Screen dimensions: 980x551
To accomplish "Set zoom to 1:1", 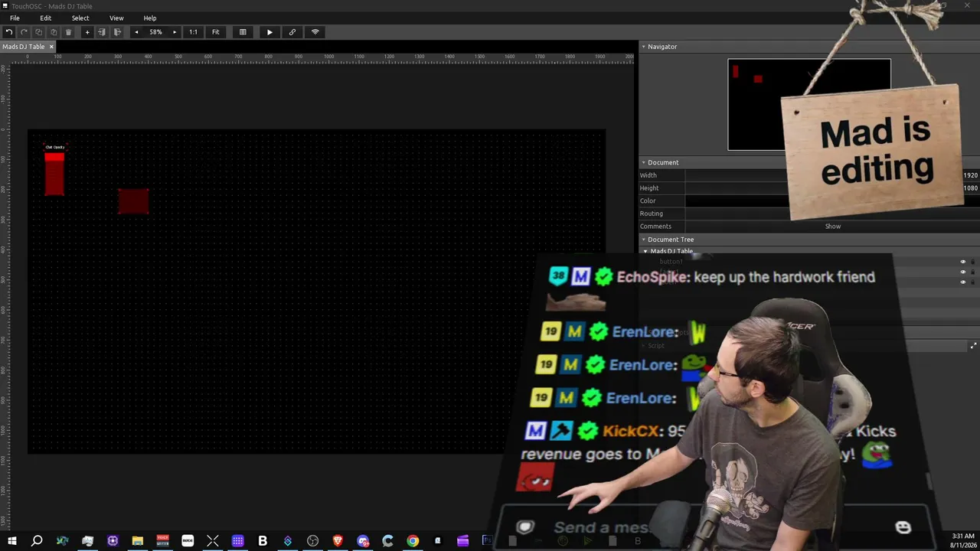I will pyautogui.click(x=193, y=32).
